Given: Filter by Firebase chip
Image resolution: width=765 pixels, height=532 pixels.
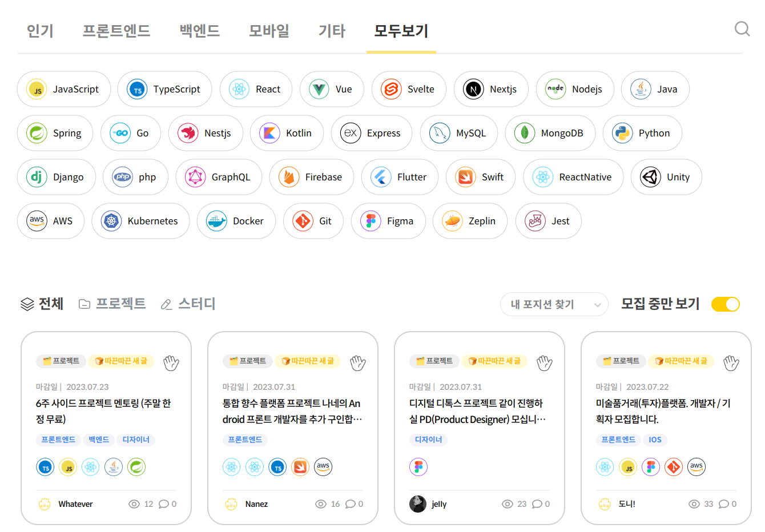Looking at the screenshot, I should 312,177.
